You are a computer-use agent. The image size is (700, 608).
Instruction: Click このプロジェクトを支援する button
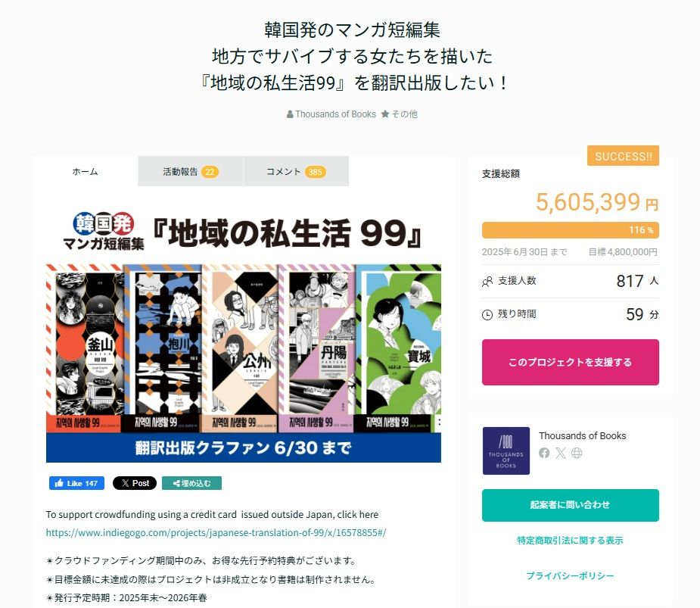(x=570, y=362)
